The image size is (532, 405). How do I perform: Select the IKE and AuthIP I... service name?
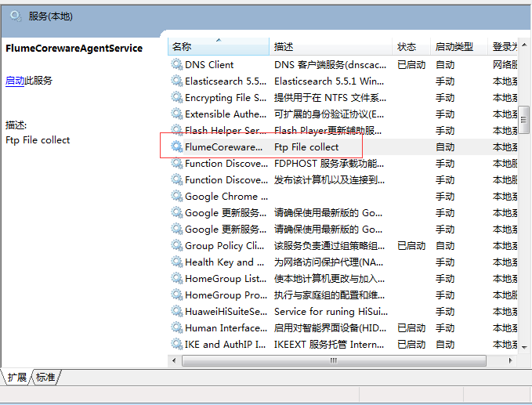[x=226, y=344]
